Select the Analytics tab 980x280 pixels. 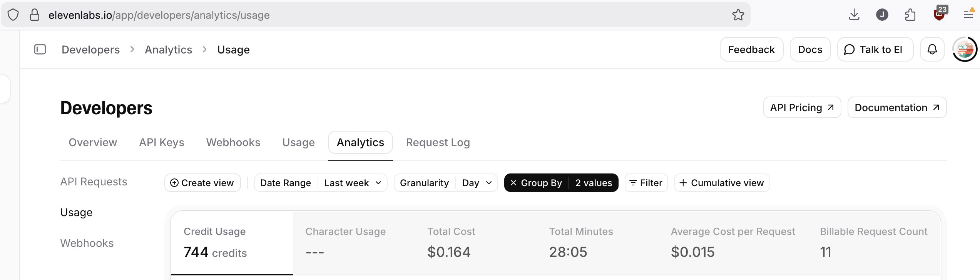coord(360,142)
